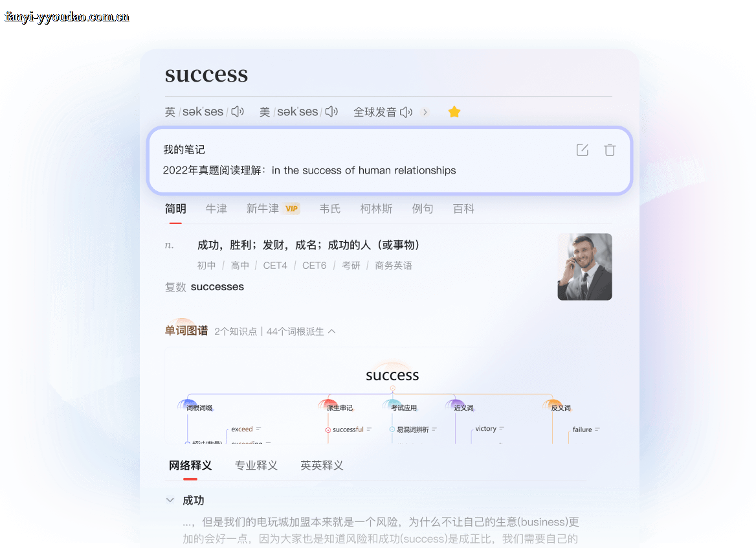Click the plural form successes

point(217,286)
